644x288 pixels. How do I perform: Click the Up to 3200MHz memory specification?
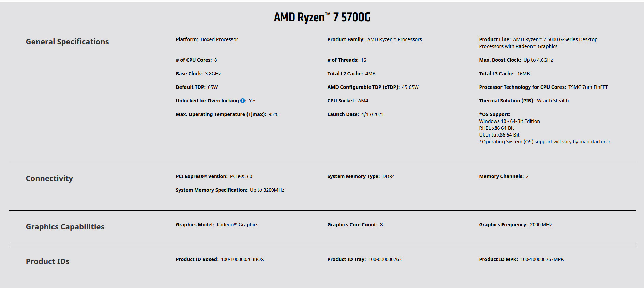pyautogui.click(x=267, y=190)
